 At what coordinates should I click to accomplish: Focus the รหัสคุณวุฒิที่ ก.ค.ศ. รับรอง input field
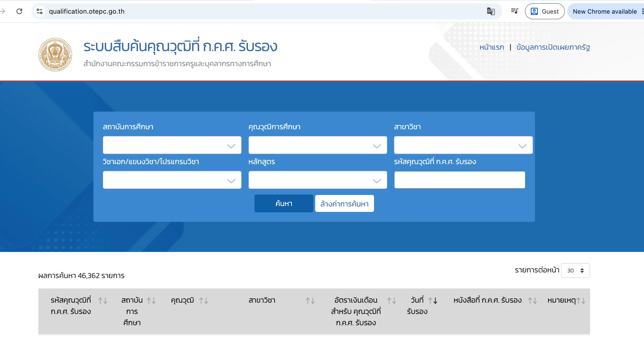(x=460, y=180)
